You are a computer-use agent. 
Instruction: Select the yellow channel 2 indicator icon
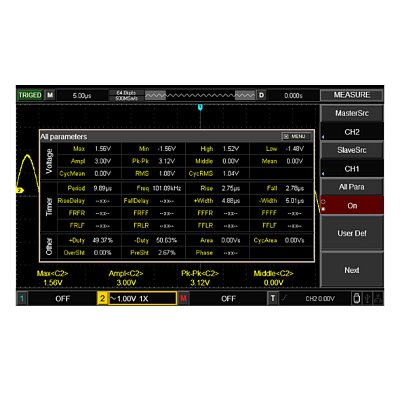click(102, 298)
